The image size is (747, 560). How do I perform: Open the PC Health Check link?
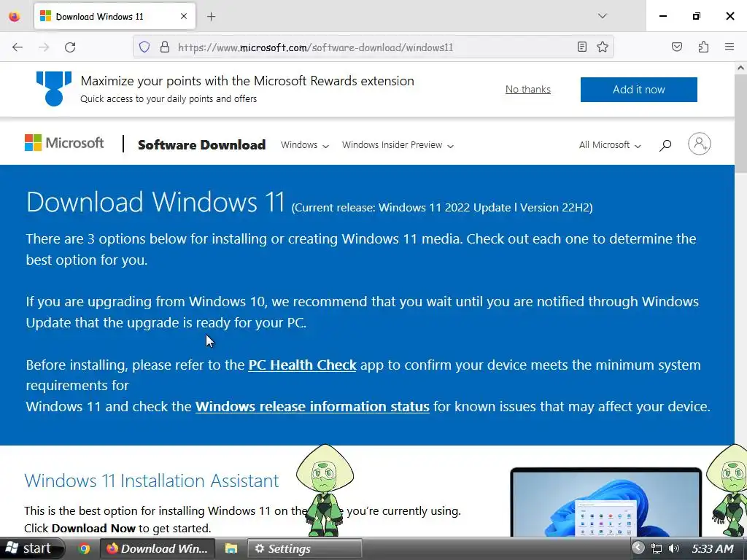[x=302, y=365]
